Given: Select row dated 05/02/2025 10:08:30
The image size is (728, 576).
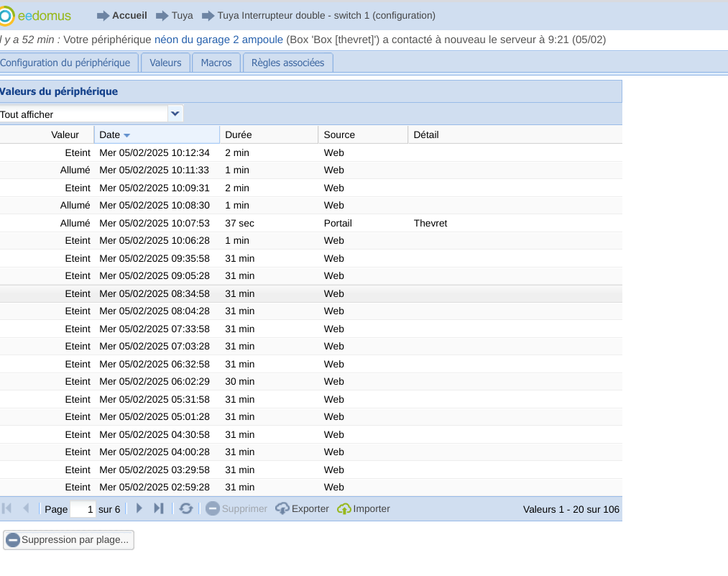Looking at the screenshot, I should pyautogui.click(x=311, y=206).
